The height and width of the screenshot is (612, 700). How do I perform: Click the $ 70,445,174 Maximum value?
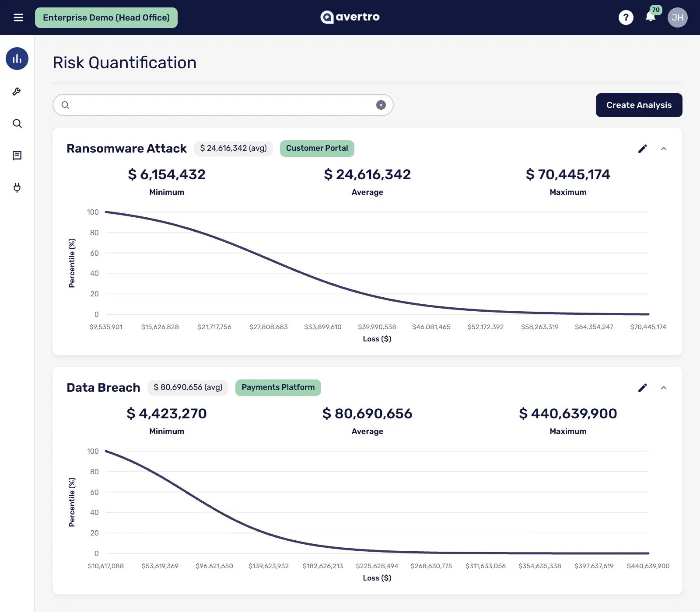568,174
